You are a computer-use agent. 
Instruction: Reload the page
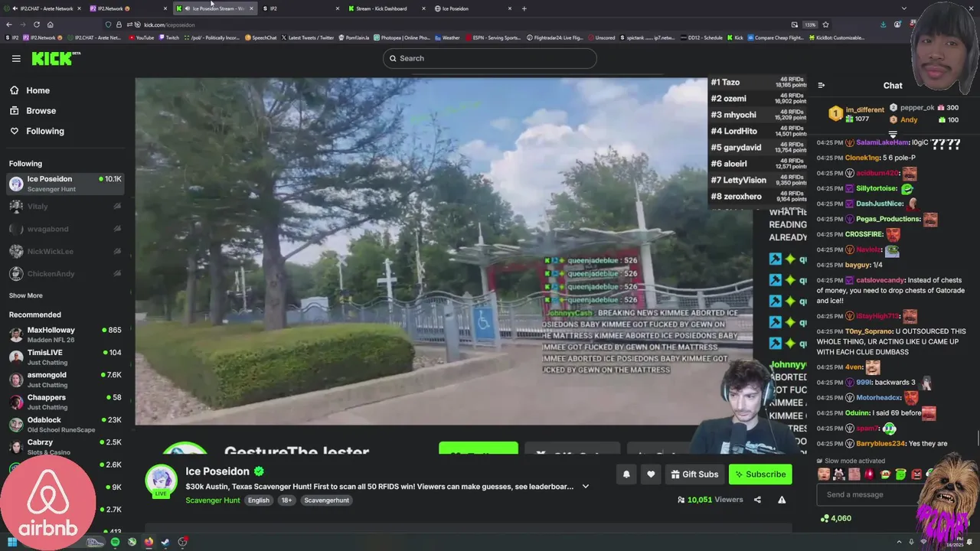[36, 24]
